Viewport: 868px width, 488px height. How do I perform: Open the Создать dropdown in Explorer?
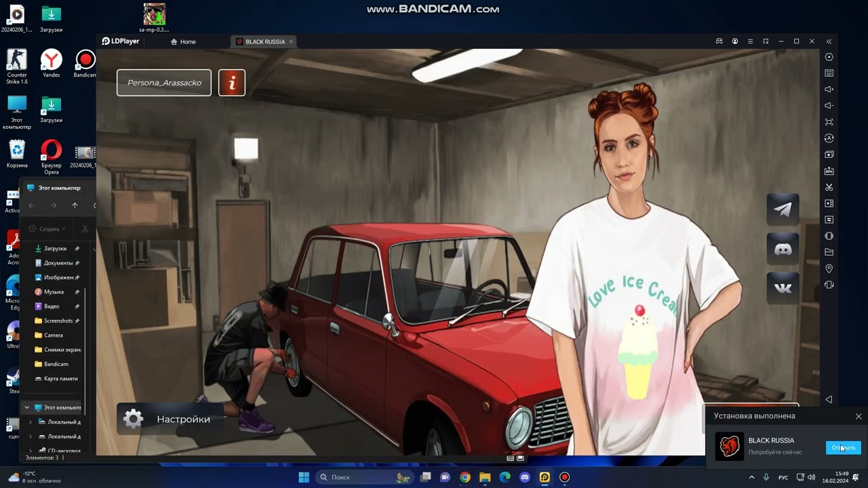click(x=47, y=229)
